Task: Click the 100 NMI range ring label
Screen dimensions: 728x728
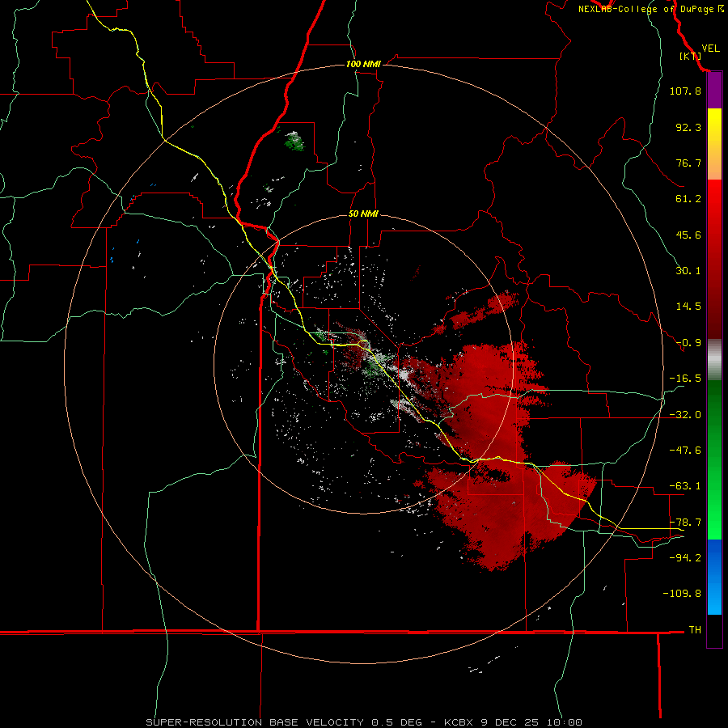Action: 363,64
